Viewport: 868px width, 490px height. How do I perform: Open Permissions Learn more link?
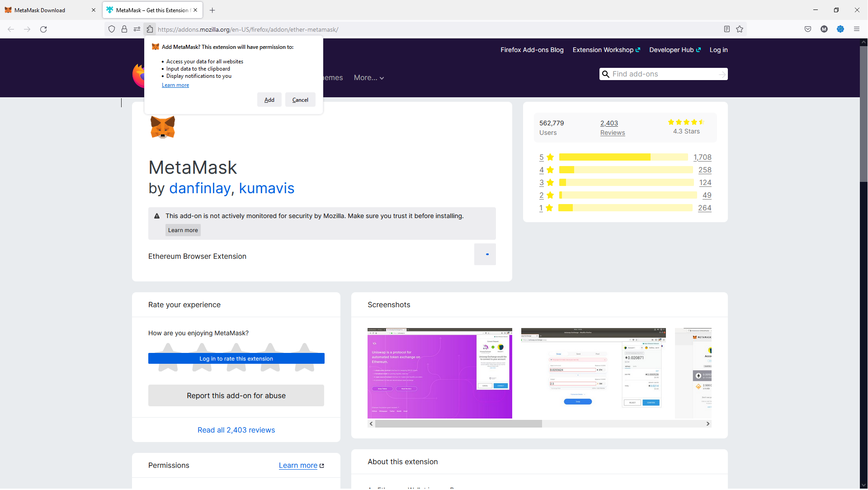pos(301,466)
